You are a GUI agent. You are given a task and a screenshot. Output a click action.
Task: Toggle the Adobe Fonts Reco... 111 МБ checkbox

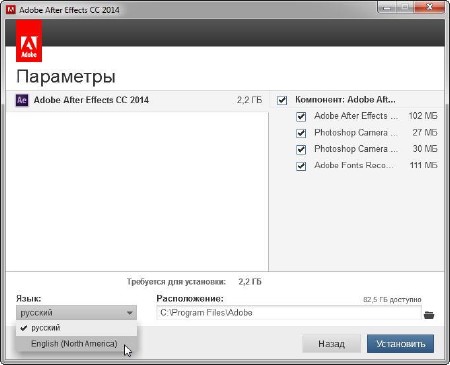click(301, 166)
